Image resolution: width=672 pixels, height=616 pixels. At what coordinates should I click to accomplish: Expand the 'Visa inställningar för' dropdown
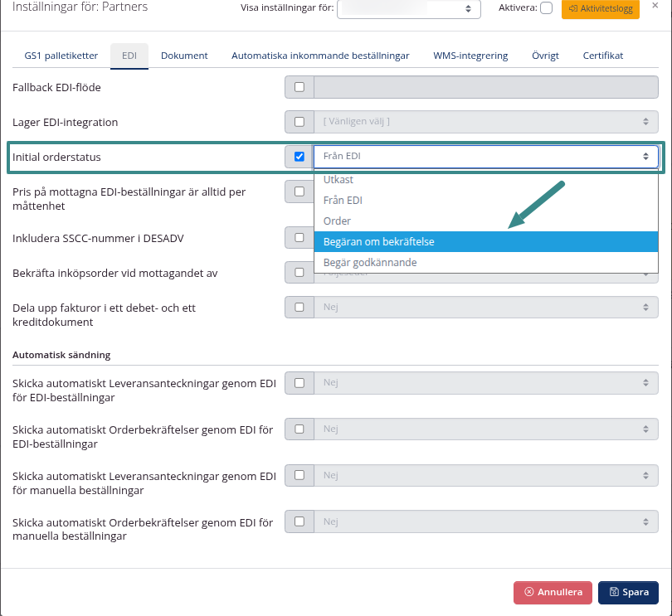coord(408,9)
